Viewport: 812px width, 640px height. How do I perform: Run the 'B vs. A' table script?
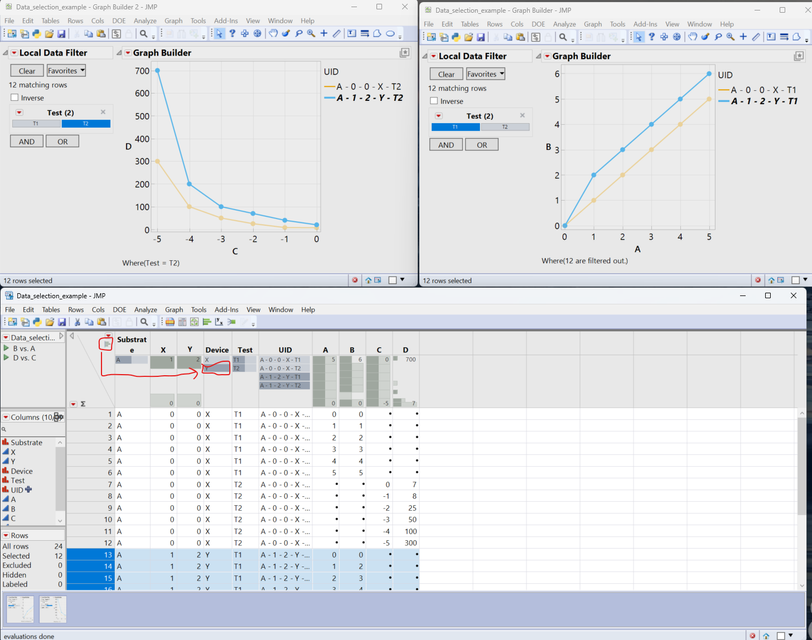coord(8,349)
